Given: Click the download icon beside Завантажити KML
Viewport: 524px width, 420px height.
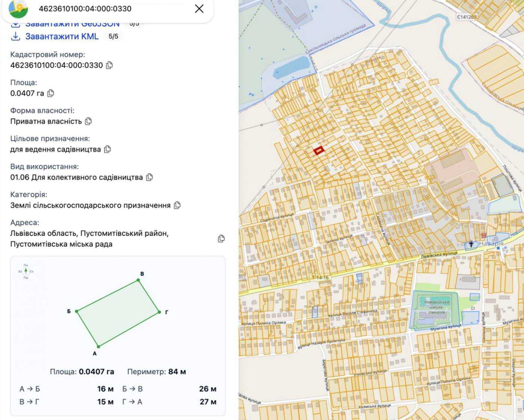Looking at the screenshot, I should [x=15, y=36].
